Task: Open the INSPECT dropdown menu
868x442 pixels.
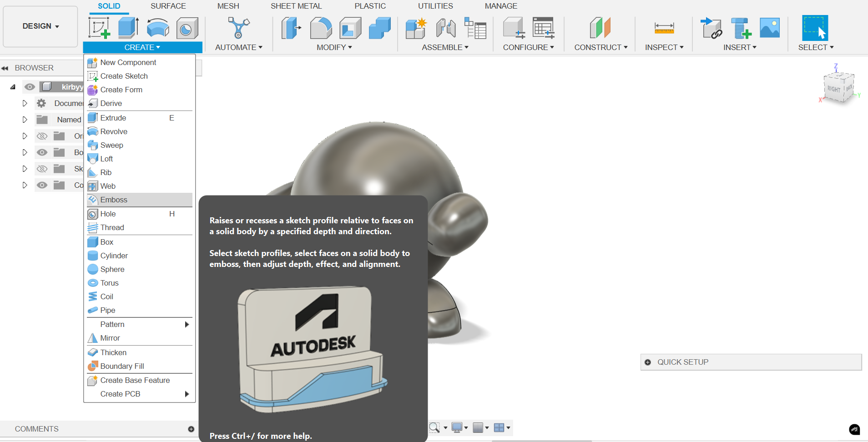Action: (x=664, y=47)
